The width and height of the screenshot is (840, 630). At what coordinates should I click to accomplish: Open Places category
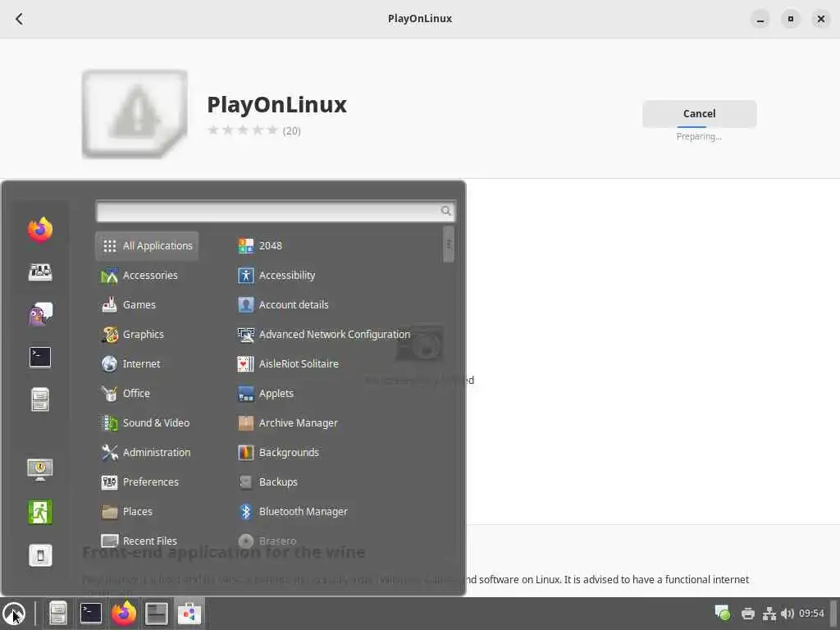click(127, 511)
